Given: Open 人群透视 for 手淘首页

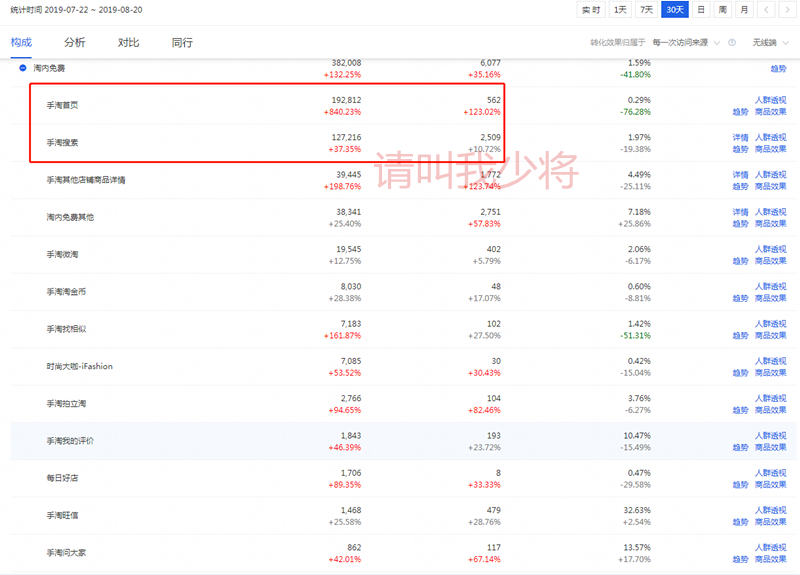Looking at the screenshot, I should pyautogui.click(x=770, y=100).
